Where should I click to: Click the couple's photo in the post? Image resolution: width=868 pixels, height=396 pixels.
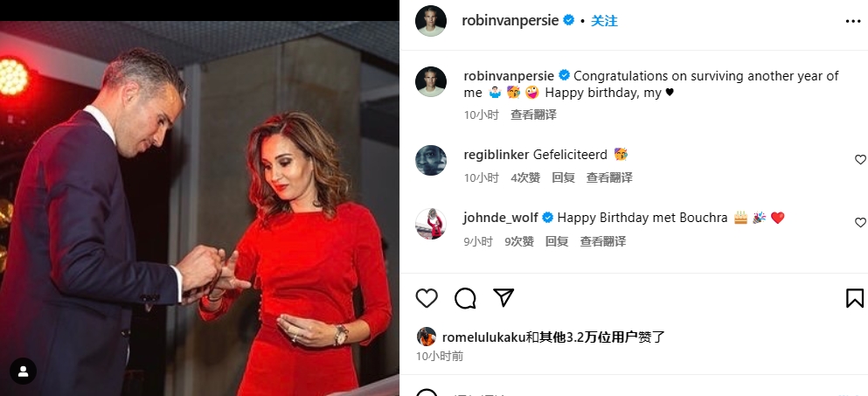tap(199, 208)
